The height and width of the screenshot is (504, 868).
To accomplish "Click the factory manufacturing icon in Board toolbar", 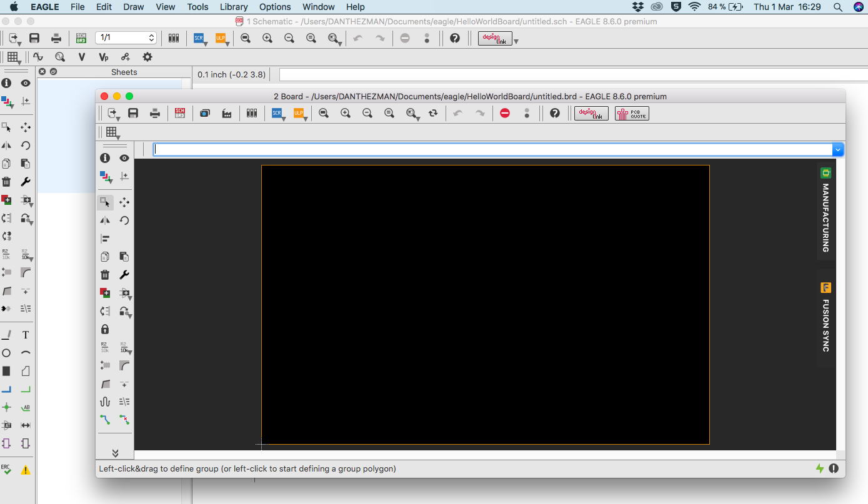I will coord(227,113).
